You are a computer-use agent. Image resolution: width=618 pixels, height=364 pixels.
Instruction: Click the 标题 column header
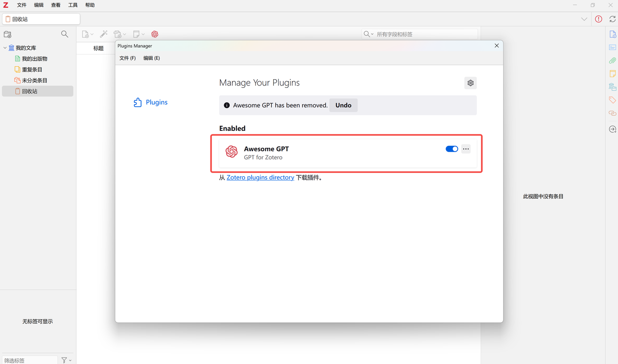(98, 48)
